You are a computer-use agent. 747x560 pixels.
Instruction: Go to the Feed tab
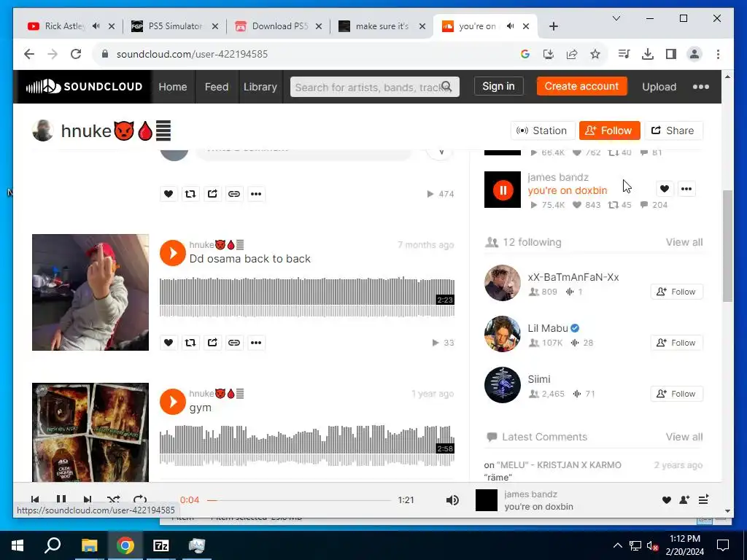tap(216, 87)
